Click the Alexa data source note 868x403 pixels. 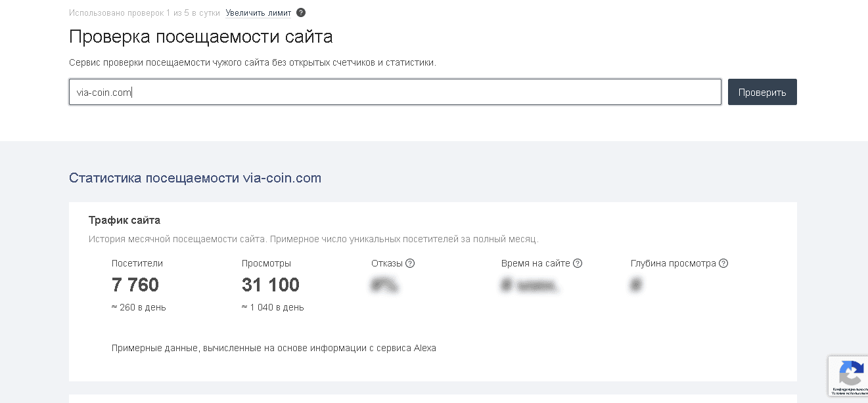(x=273, y=348)
